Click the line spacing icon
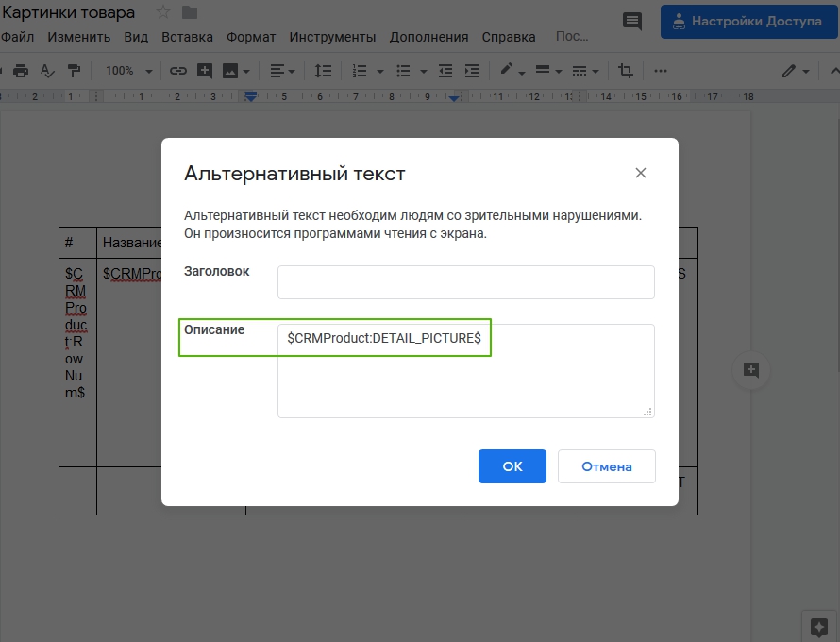 coord(323,71)
